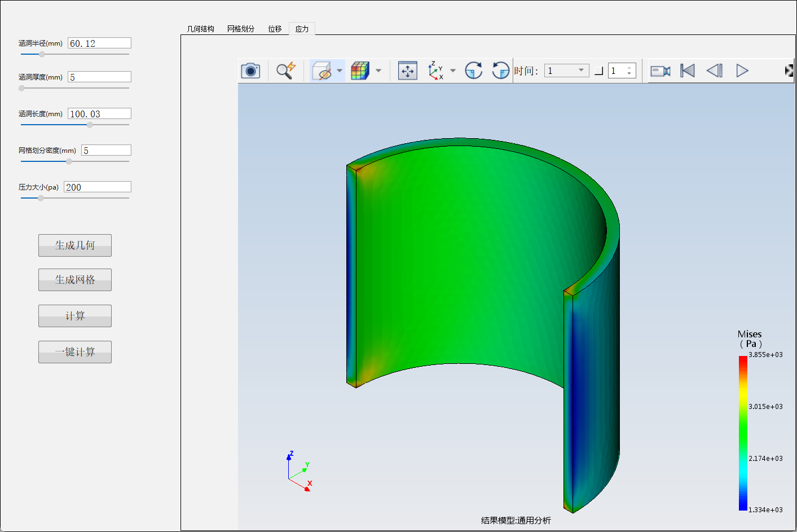This screenshot has width=797, height=532.
Task: Click the 一键计算 button
Action: tap(75, 352)
